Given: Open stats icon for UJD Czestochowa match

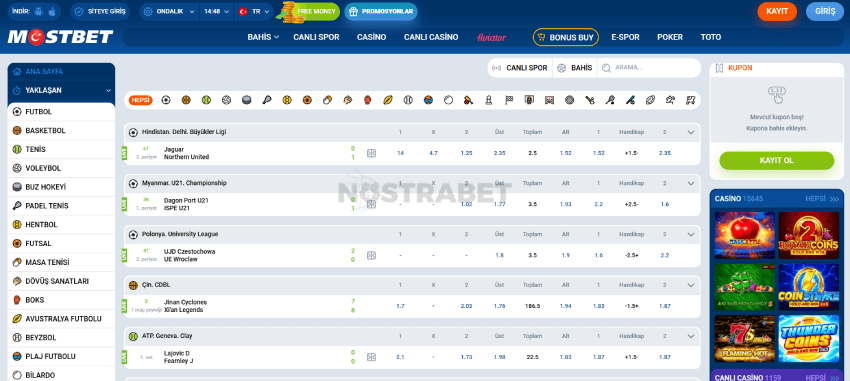Looking at the screenshot, I should [371, 255].
